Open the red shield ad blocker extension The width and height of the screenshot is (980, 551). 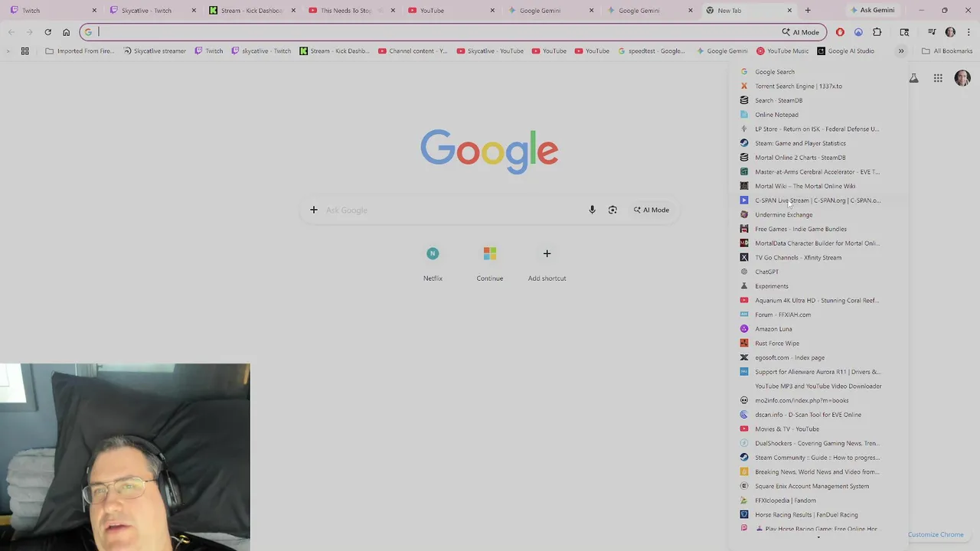840,32
